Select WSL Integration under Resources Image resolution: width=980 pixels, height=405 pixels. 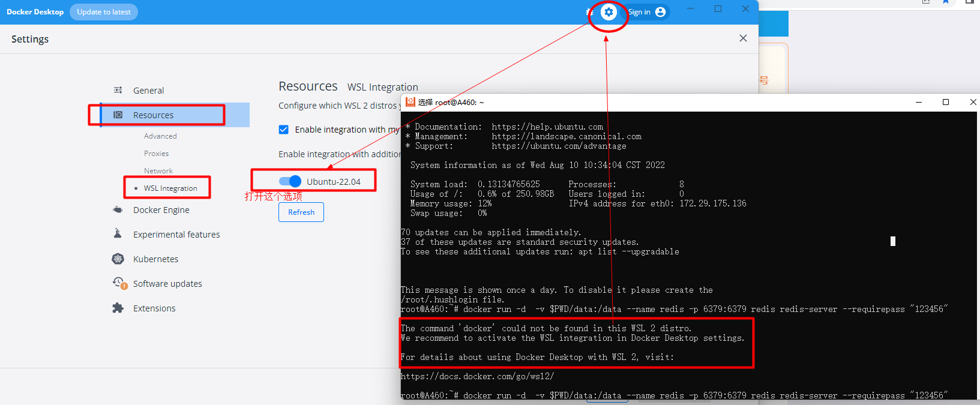(x=170, y=188)
